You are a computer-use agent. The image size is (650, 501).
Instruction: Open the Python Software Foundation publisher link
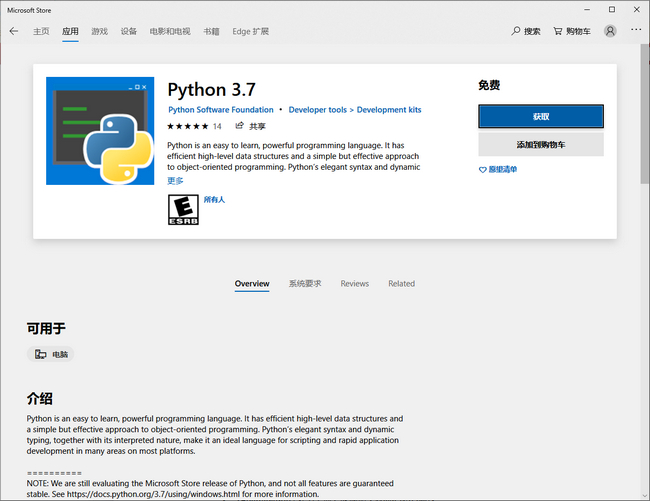click(x=220, y=110)
